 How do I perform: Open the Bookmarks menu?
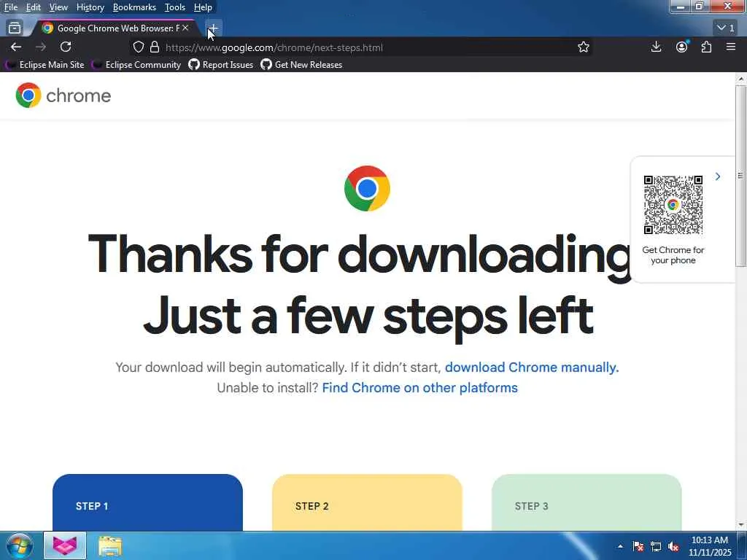coord(134,7)
